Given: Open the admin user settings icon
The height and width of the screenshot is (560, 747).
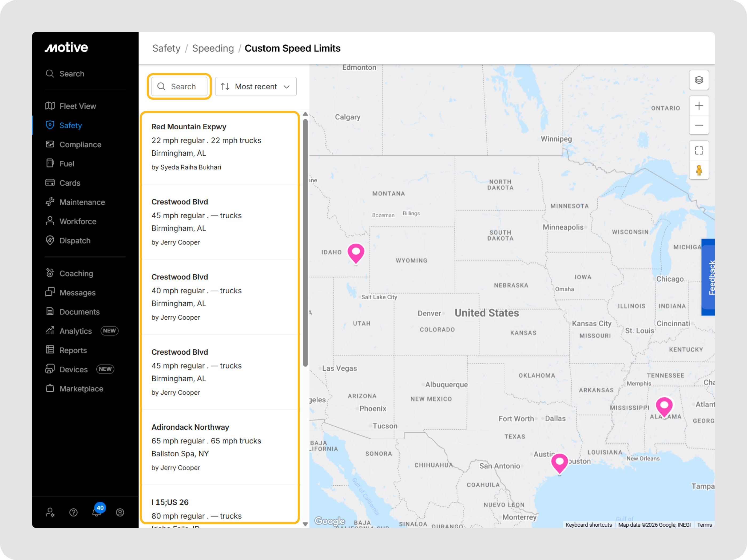Looking at the screenshot, I should 50,513.
